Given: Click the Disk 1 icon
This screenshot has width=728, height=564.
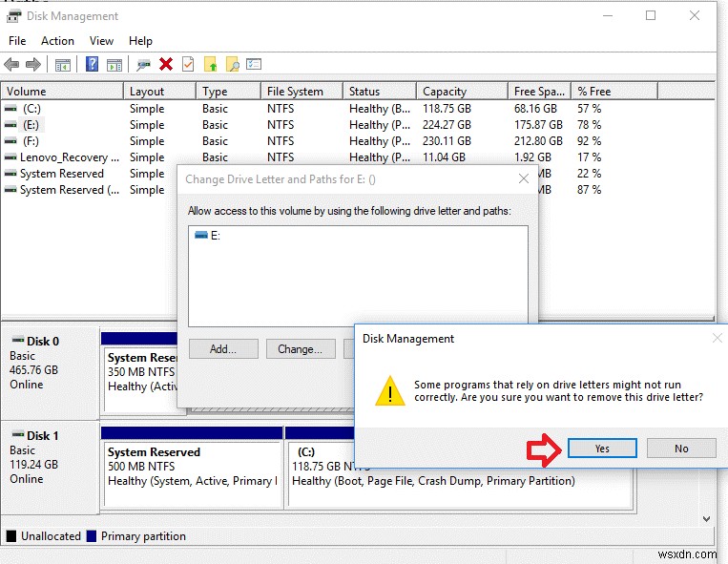Looking at the screenshot, I should tap(18, 434).
